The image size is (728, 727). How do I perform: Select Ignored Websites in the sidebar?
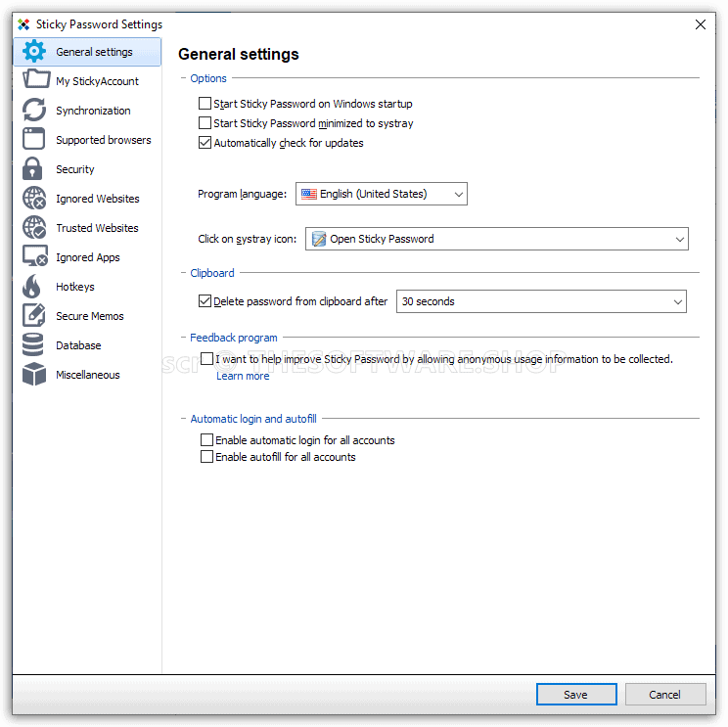point(87,199)
